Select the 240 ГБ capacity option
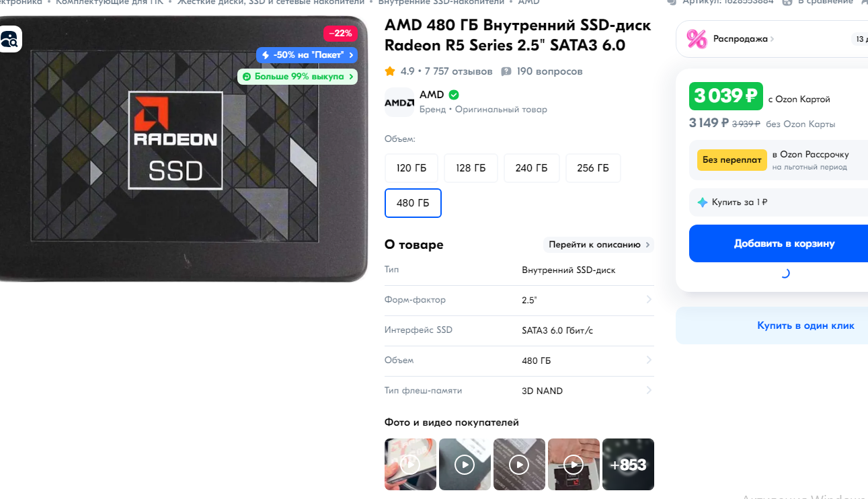This screenshot has width=868, height=499. [x=531, y=168]
